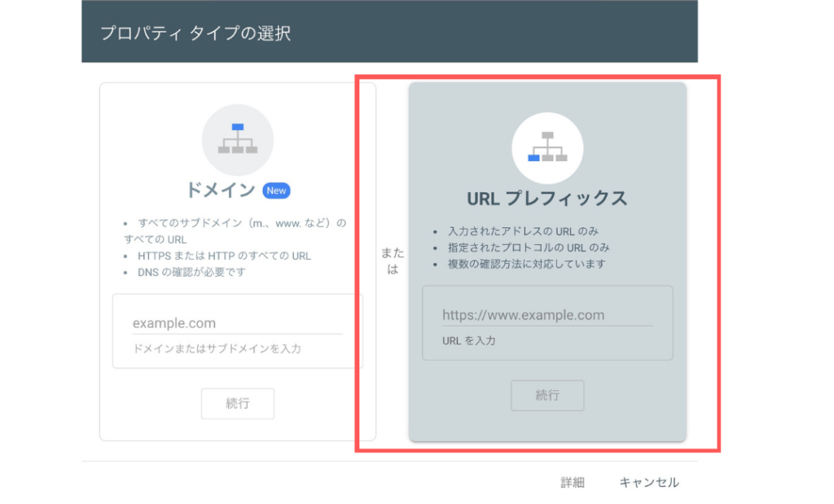Click the URL を入力 helper label
The height and width of the screenshot is (504, 834).
click(468, 340)
